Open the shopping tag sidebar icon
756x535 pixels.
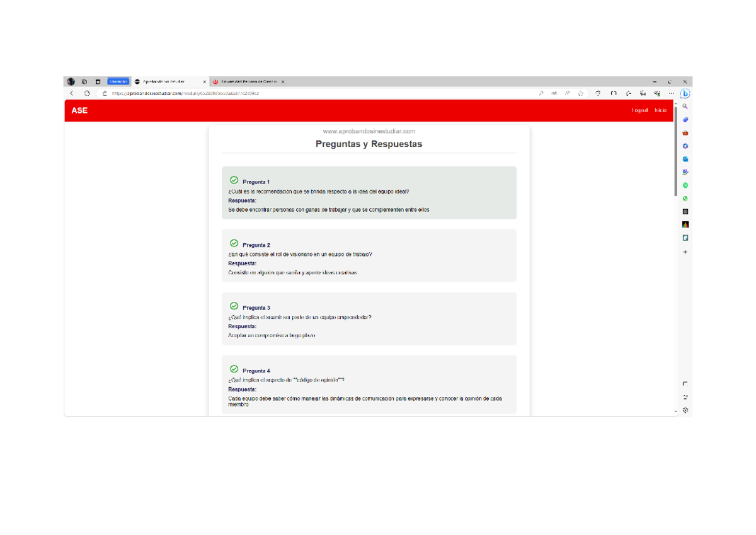tap(685, 120)
